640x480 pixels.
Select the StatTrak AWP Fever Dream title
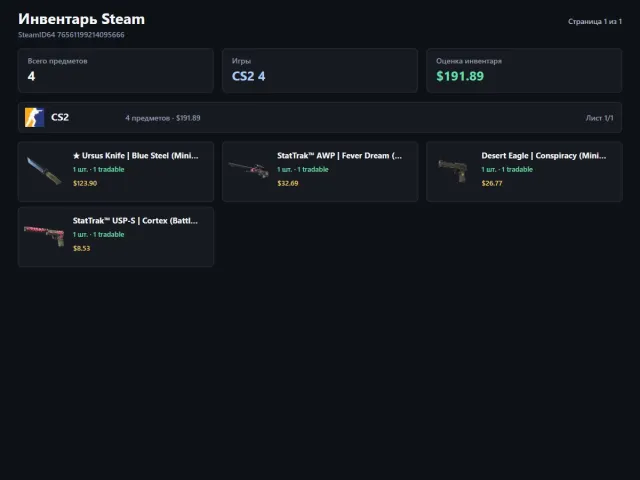[339, 156]
